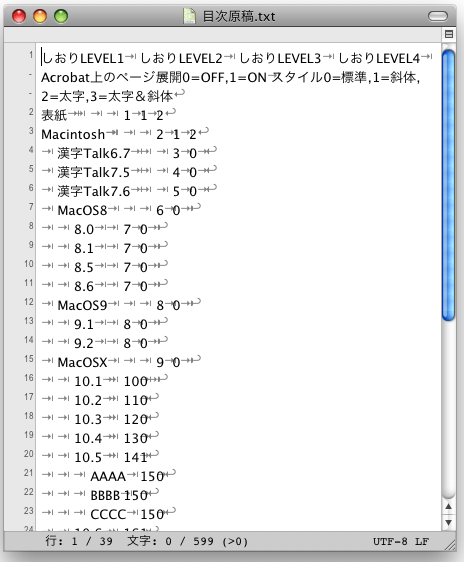
Task: Click 10.3 text on line 18
Action: click(88, 419)
